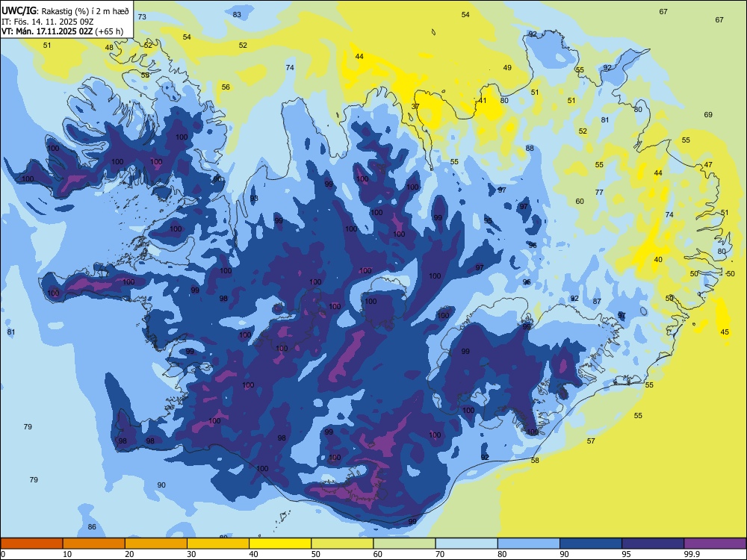
Task: Click the 0–10 dark orange legend swatch
Action: pos(31,544)
